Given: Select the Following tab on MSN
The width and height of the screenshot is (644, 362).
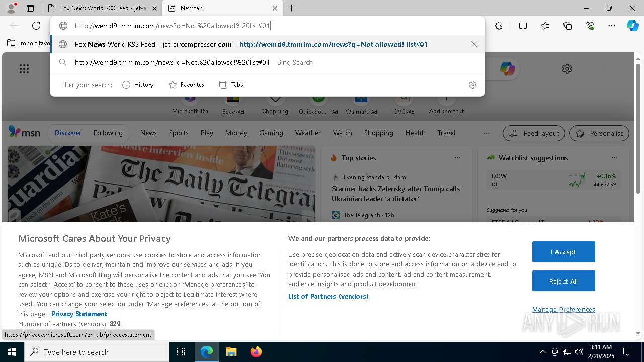Looking at the screenshot, I should pos(108,133).
